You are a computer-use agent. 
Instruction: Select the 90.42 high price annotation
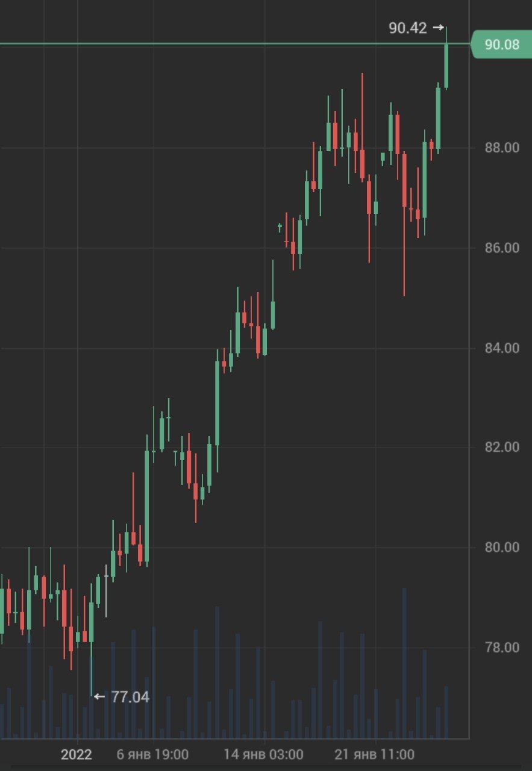[408, 28]
